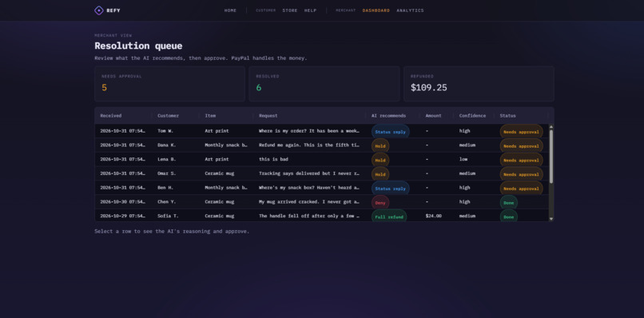Click Monthly snack item in Dana K.'s row
This screenshot has height=318, width=644.
pyautogui.click(x=226, y=145)
